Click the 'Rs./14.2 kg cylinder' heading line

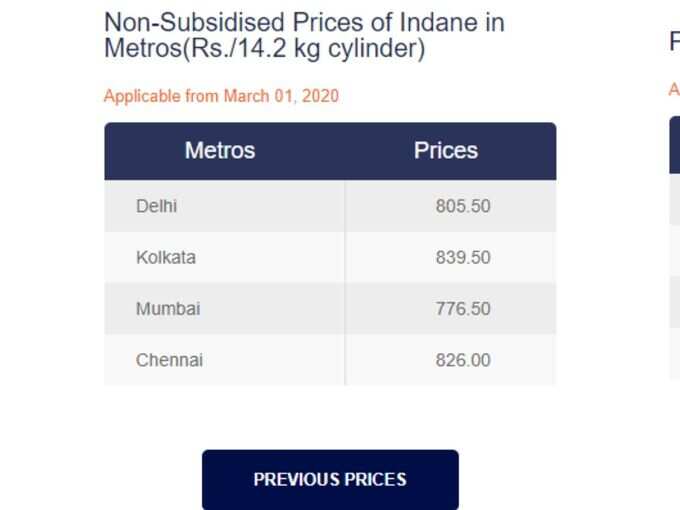pyautogui.click(x=265, y=48)
